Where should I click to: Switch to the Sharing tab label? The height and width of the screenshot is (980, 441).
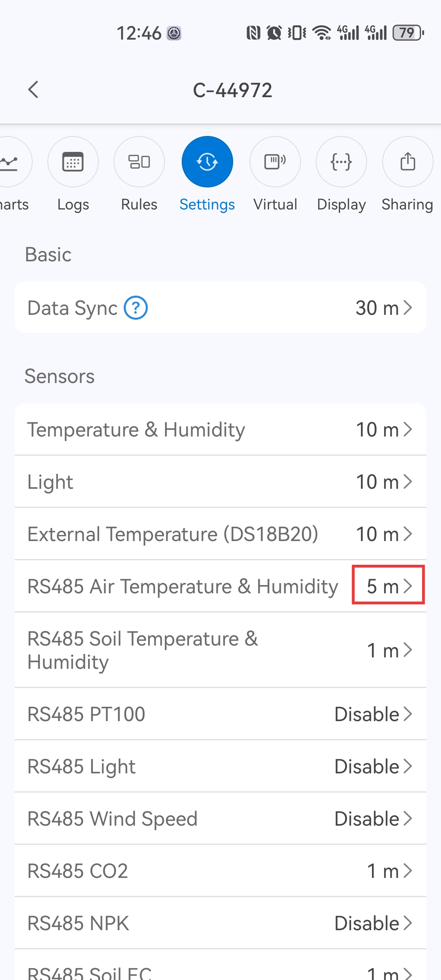coord(407,205)
